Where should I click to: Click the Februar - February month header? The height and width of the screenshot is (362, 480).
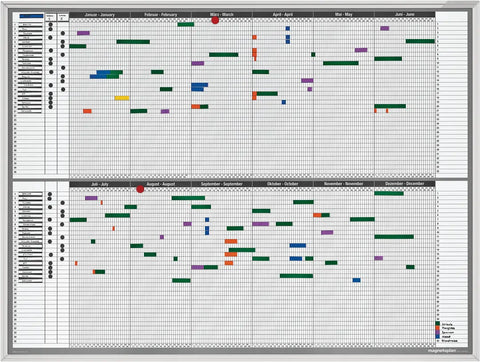click(161, 15)
